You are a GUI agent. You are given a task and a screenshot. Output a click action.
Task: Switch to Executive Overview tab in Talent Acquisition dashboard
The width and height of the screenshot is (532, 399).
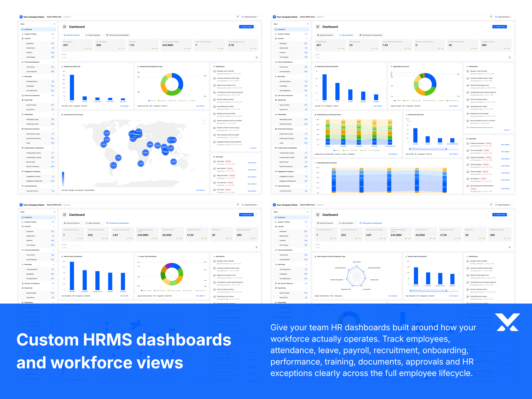(325, 35)
